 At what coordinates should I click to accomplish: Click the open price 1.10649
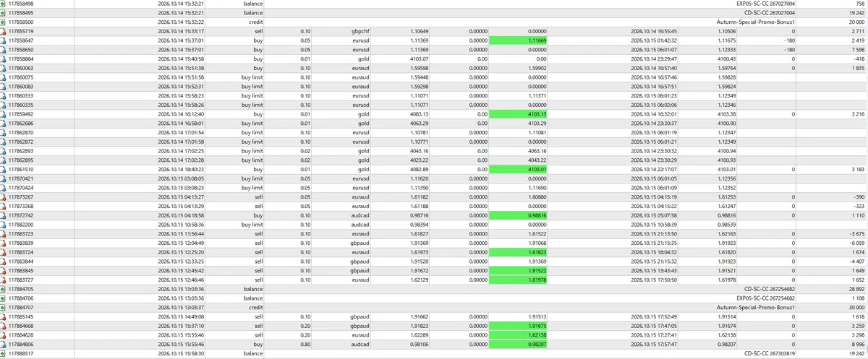point(420,32)
